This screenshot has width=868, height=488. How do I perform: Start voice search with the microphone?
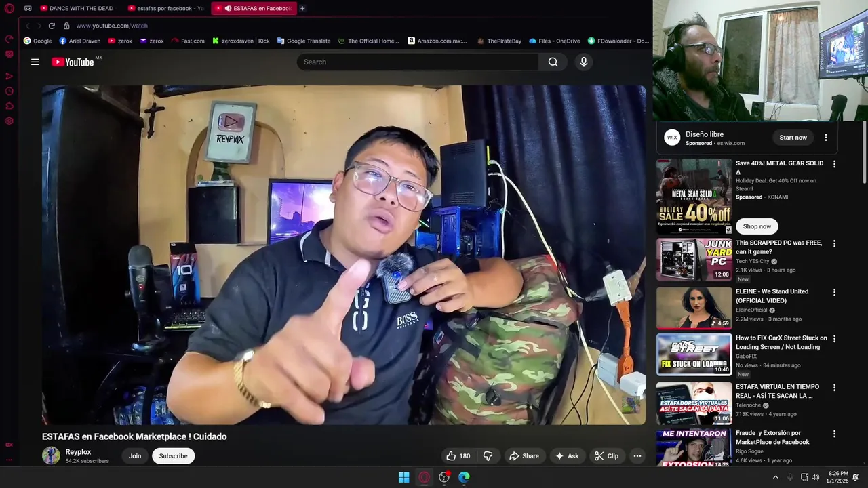584,62
